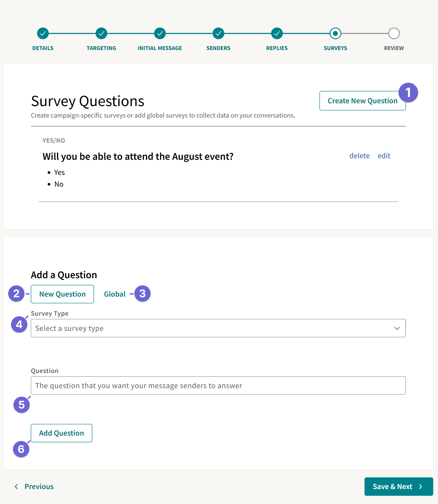
Task: Click the Senders step checkmark icon
Action: (218, 34)
